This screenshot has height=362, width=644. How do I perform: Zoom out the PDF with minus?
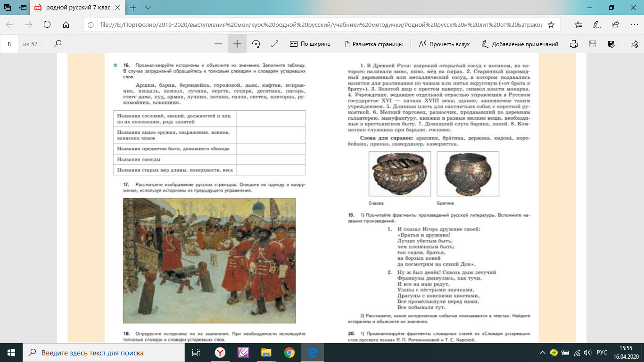[x=218, y=44]
